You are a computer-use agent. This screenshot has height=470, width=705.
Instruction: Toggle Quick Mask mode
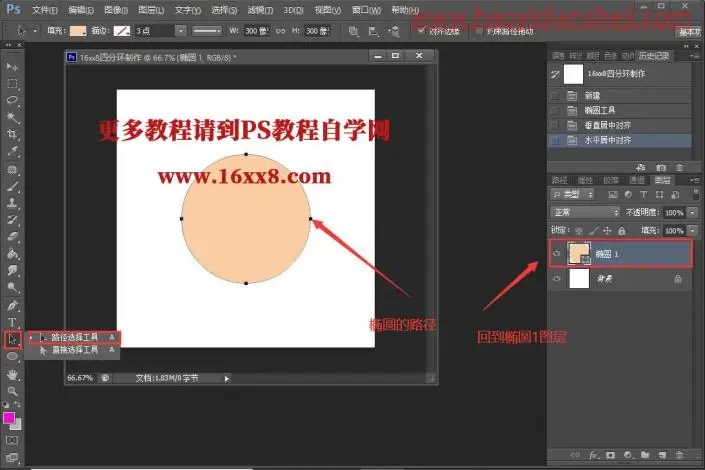point(12,440)
